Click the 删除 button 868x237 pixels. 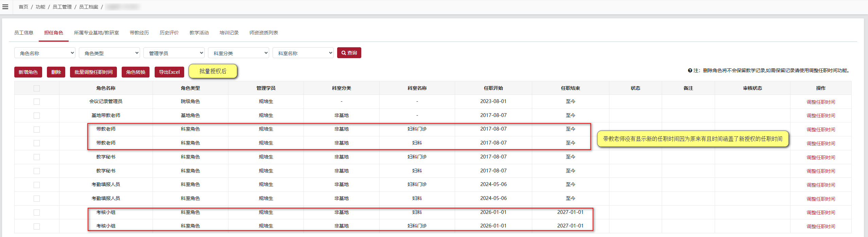pos(56,72)
